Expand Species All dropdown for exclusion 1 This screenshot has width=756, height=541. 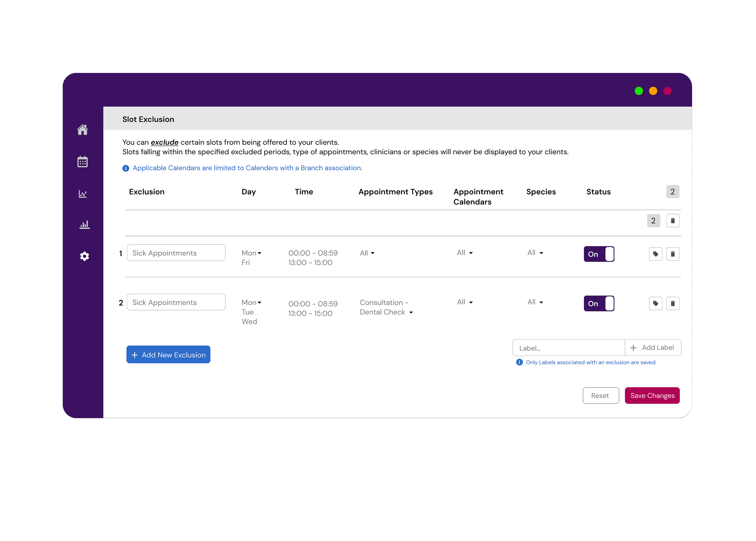pyautogui.click(x=535, y=253)
